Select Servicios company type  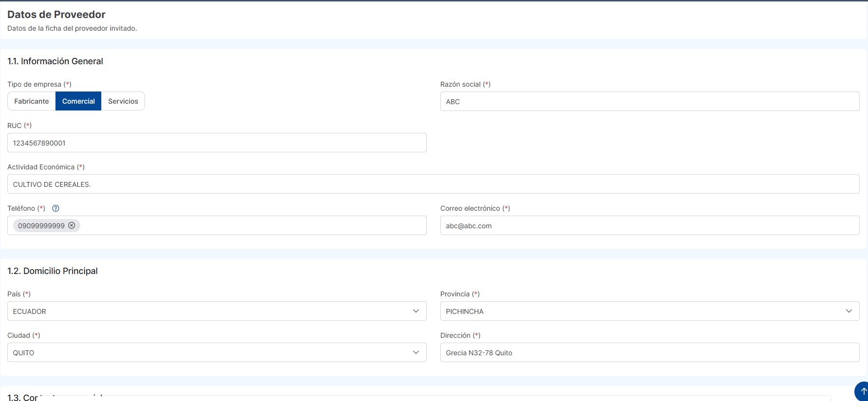pos(123,101)
